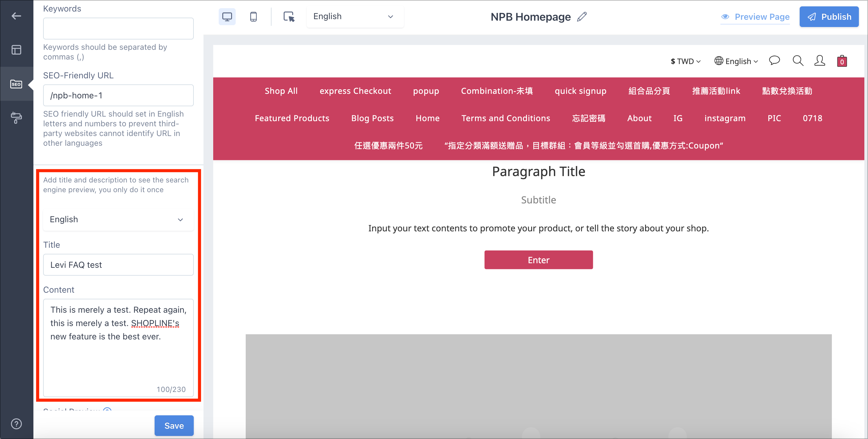
Task: Select the Paragraph Title heading
Action: [x=538, y=172]
